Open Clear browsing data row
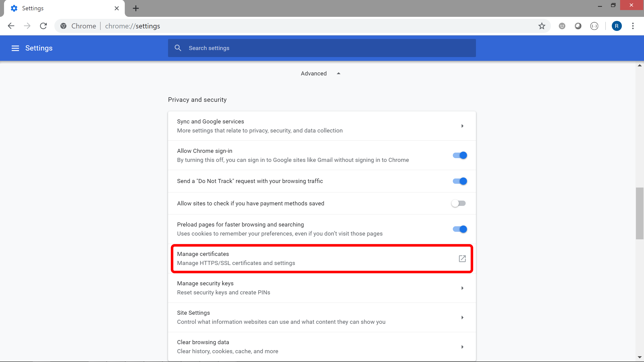Viewport: 644px width, 362px height. 322,347
